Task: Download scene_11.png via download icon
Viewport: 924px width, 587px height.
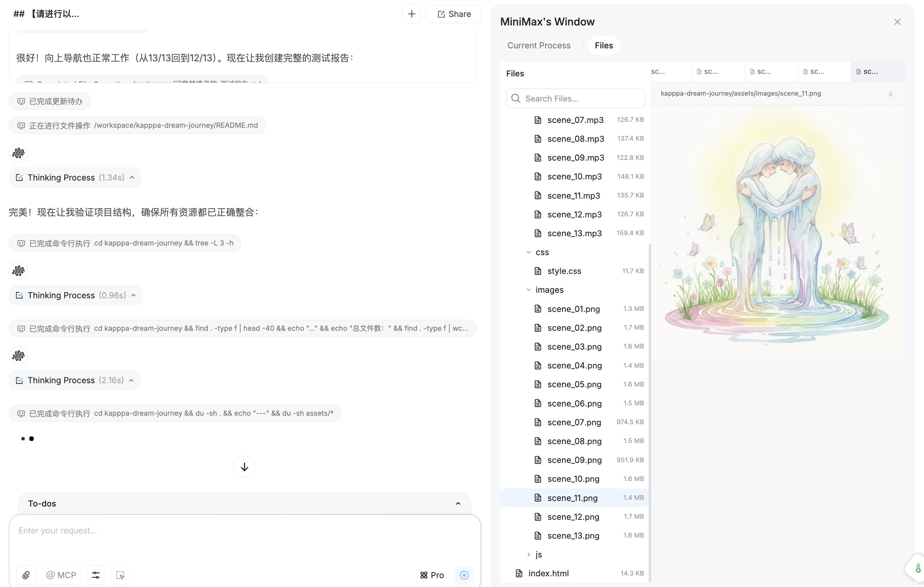Action: pos(890,94)
